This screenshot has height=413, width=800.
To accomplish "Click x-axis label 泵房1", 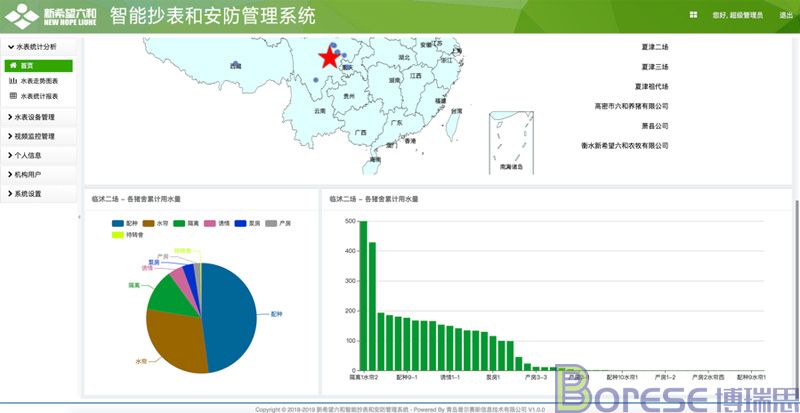I will pyautogui.click(x=493, y=377).
